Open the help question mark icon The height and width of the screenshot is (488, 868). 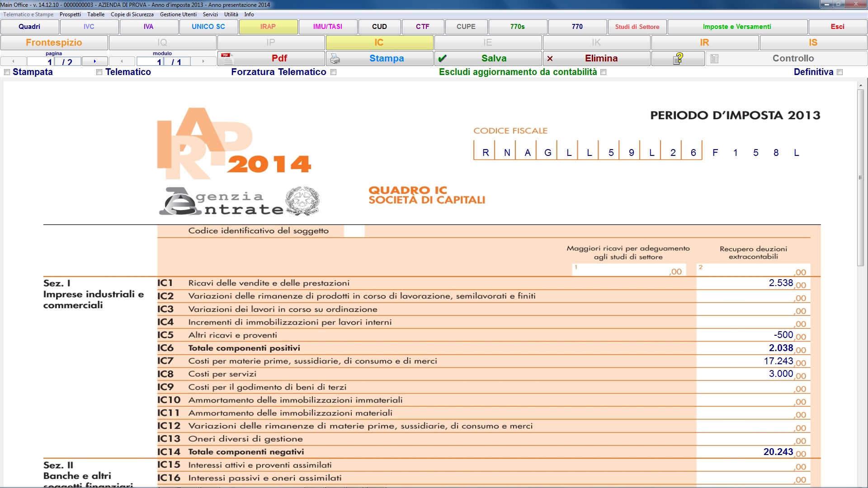coord(678,58)
